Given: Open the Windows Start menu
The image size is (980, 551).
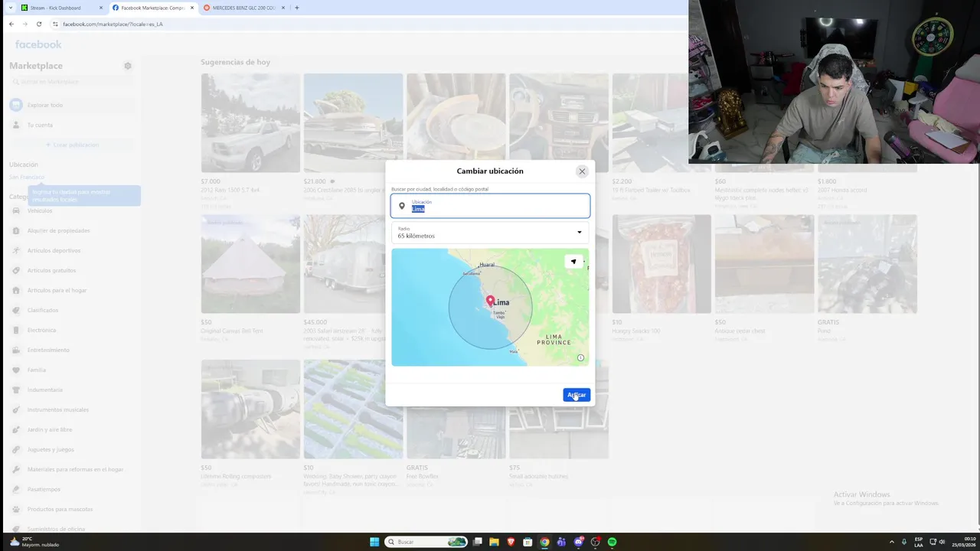Looking at the screenshot, I should [x=374, y=542].
